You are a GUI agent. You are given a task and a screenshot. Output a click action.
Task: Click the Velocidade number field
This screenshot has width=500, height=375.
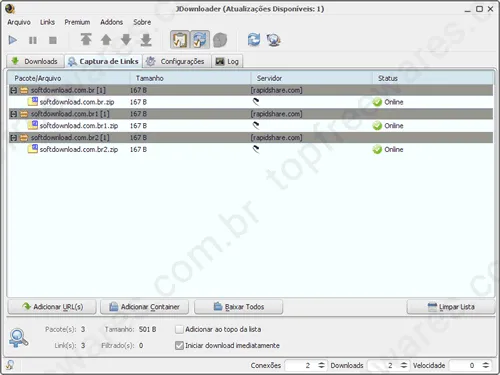tap(465, 366)
